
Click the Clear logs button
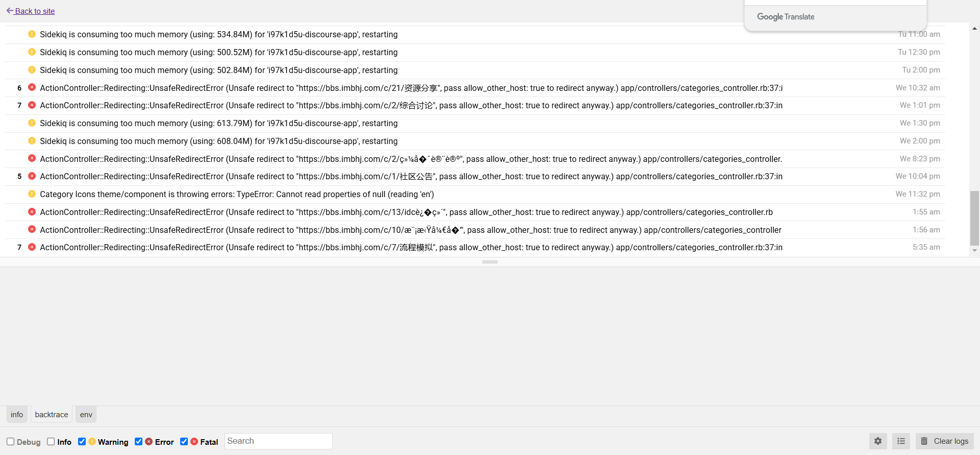pyautogui.click(x=945, y=441)
